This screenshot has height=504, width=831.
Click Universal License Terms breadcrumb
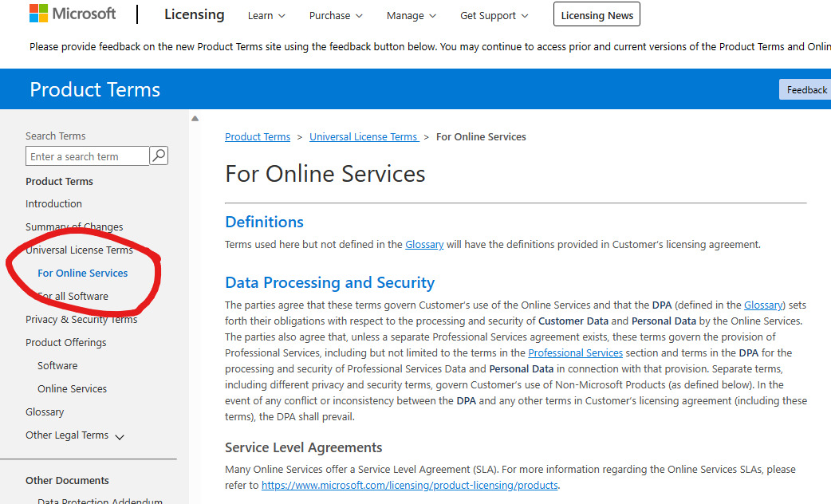(x=364, y=136)
